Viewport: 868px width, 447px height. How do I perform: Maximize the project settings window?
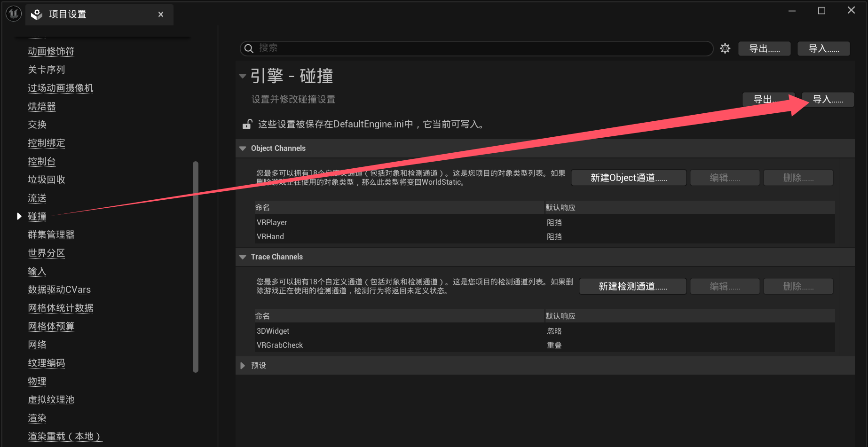tap(822, 11)
